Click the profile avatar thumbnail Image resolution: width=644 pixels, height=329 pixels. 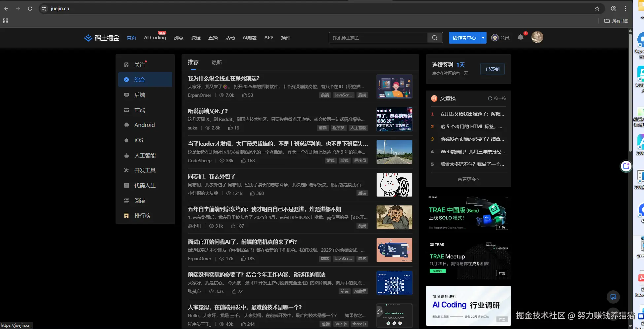[x=537, y=37]
